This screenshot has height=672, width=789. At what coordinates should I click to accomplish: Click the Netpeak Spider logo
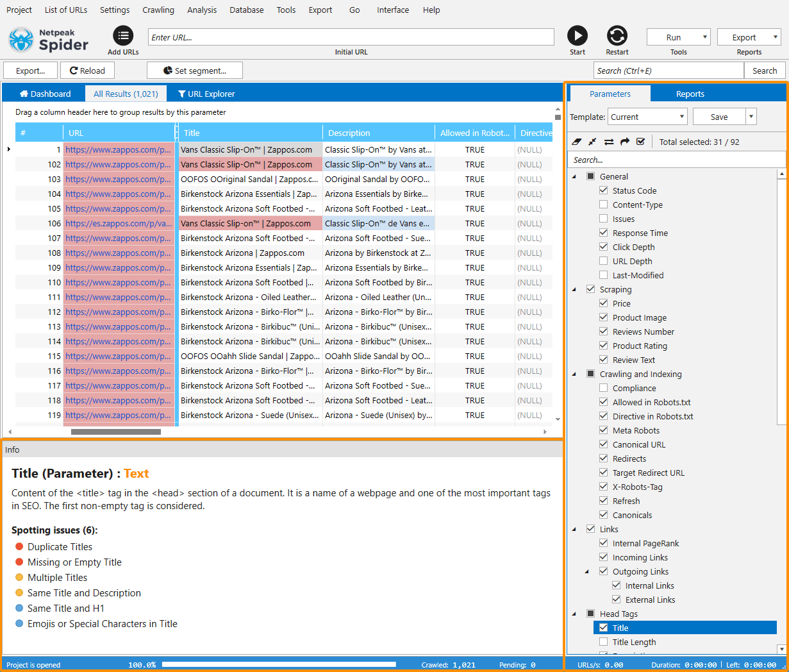coord(49,40)
